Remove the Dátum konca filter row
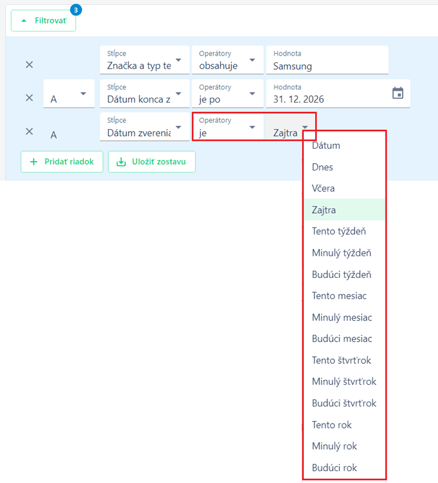 pos(29,98)
